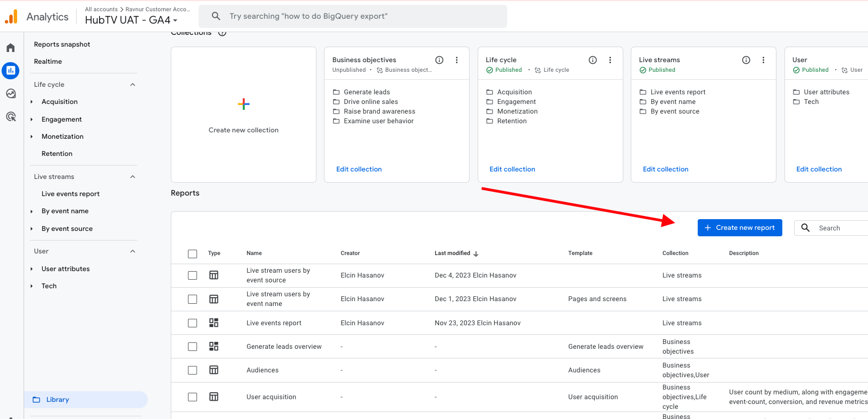868x419 pixels.
Task: Click the reports table Search field
Action: tap(831, 228)
